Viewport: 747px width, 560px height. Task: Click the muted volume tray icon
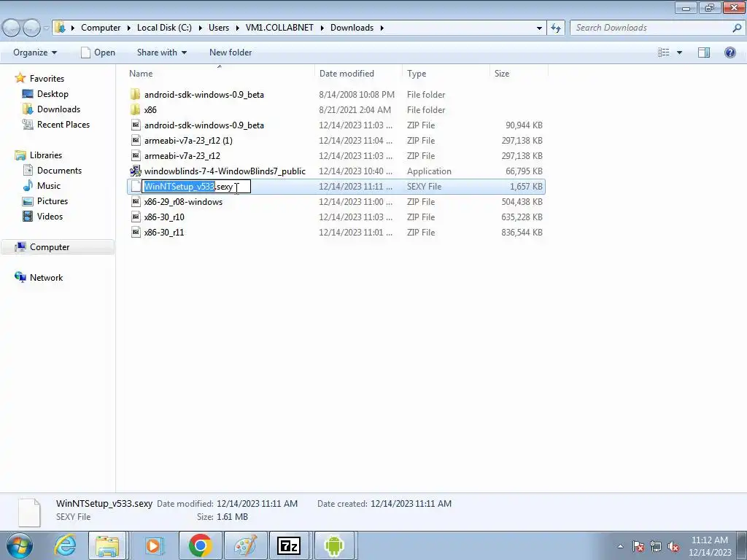click(x=673, y=546)
